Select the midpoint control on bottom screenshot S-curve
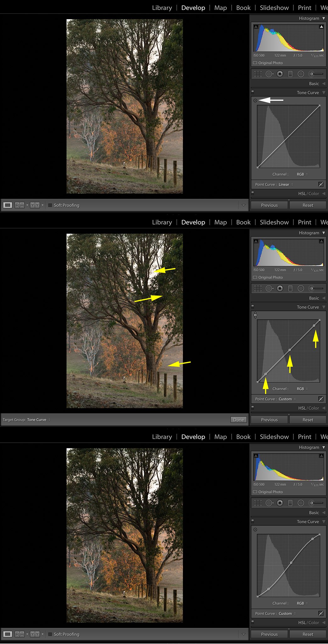328x644 pixels. 291,563
